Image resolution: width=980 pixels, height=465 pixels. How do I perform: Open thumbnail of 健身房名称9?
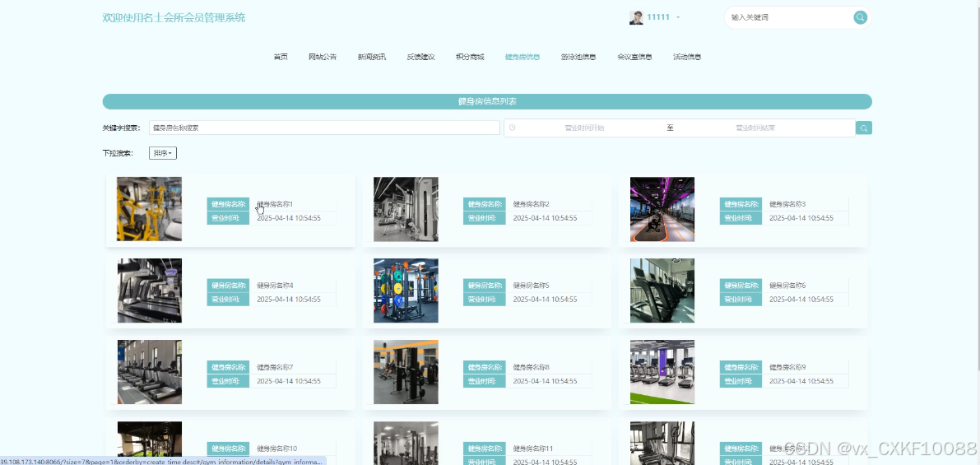(662, 372)
